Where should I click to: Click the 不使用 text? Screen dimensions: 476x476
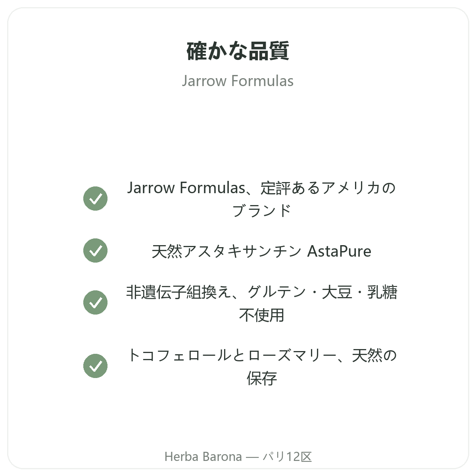point(261,315)
